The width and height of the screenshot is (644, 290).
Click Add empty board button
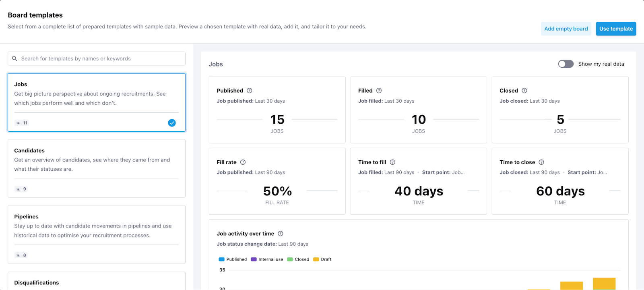pos(566,29)
